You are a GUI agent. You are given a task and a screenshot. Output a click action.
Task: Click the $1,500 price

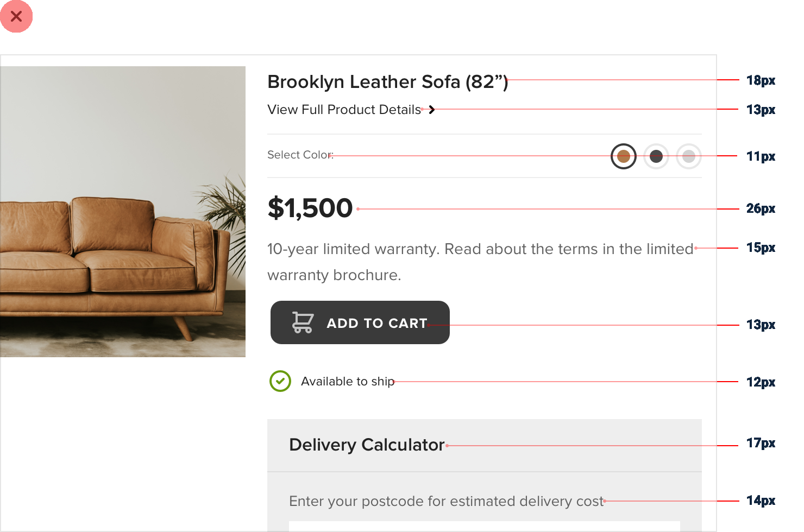tap(310, 208)
